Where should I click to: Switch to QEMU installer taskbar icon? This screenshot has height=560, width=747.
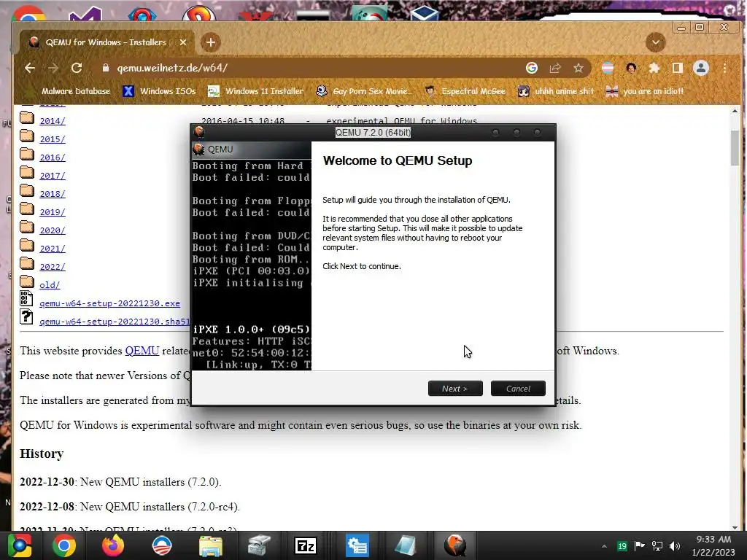point(455,545)
